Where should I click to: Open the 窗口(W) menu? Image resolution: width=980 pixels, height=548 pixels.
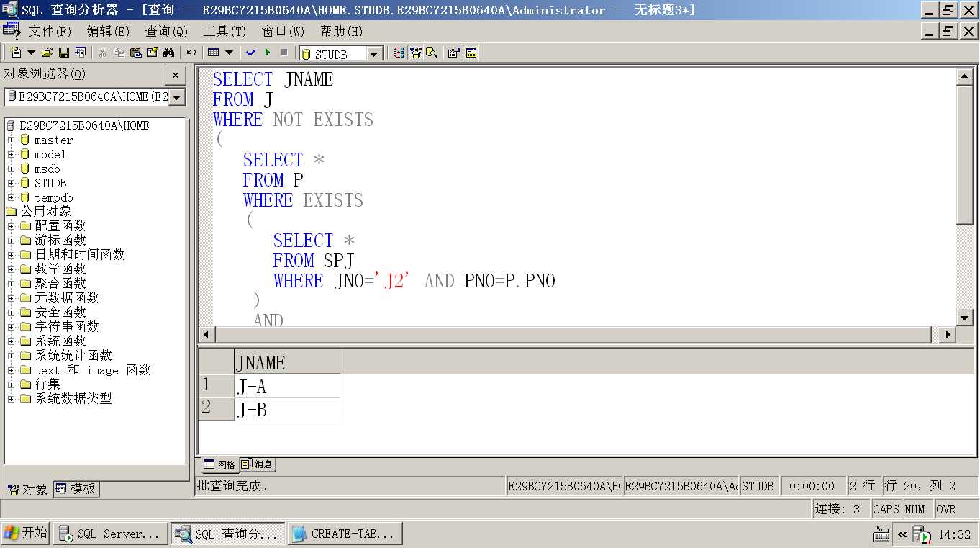tap(283, 32)
